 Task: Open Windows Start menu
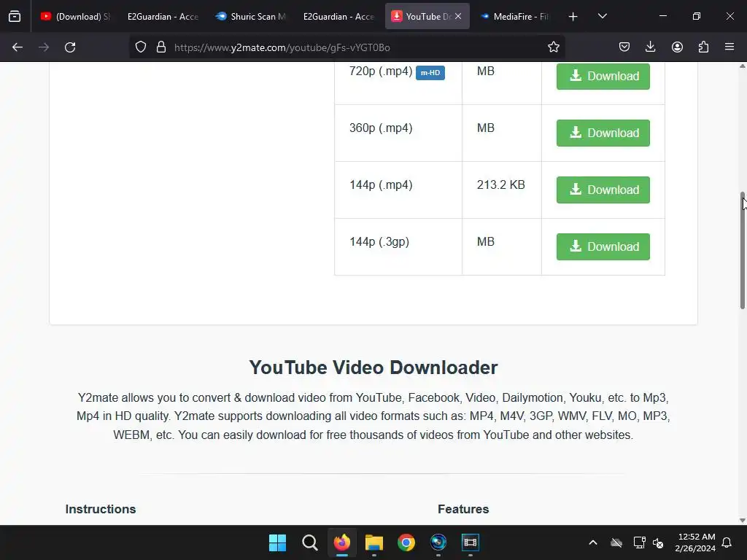pyautogui.click(x=277, y=542)
